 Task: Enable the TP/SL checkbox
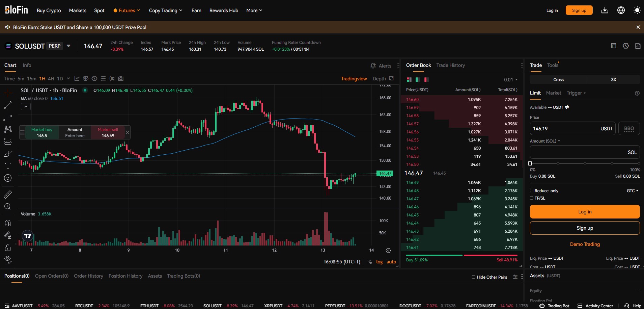click(x=532, y=198)
